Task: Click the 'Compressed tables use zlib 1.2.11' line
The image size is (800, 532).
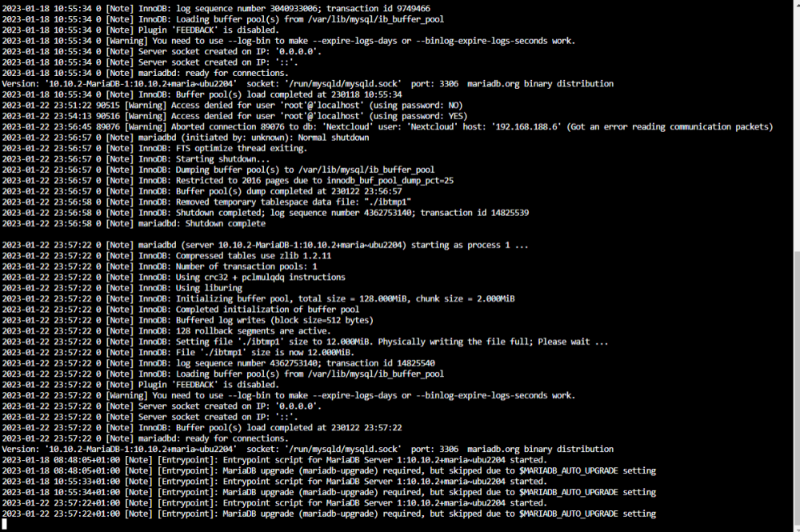Action: [x=166, y=256]
